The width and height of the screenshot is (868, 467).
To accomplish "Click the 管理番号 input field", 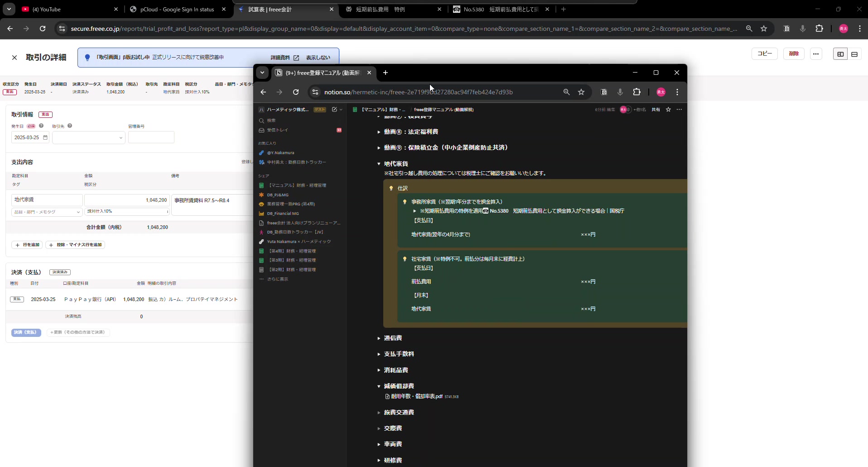I will [x=151, y=137].
